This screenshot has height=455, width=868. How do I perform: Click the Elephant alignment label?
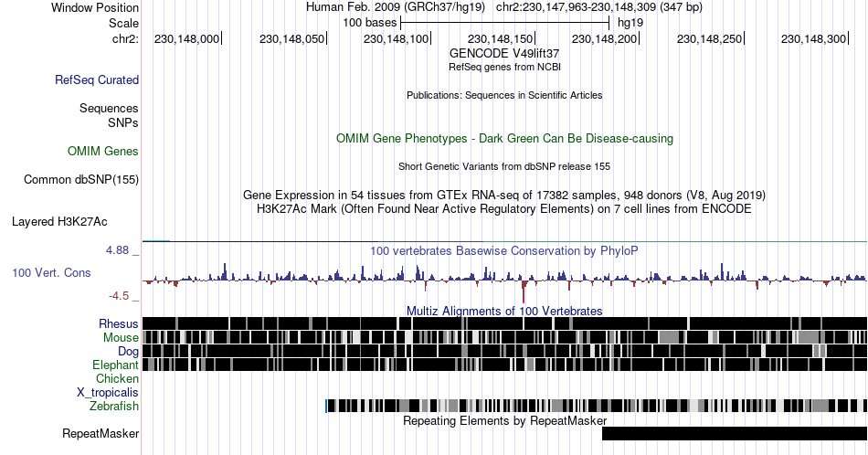pyautogui.click(x=115, y=365)
